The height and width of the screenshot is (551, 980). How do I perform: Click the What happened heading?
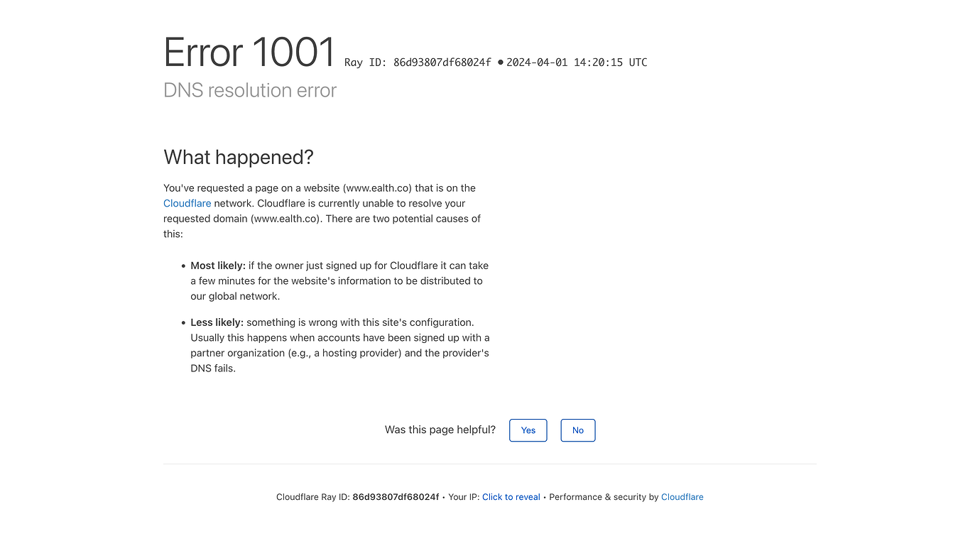click(239, 157)
